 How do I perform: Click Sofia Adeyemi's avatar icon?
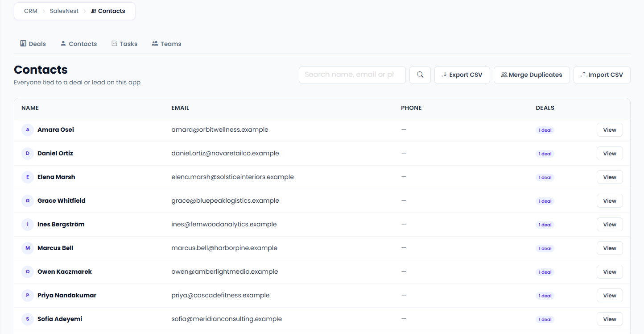[28, 319]
